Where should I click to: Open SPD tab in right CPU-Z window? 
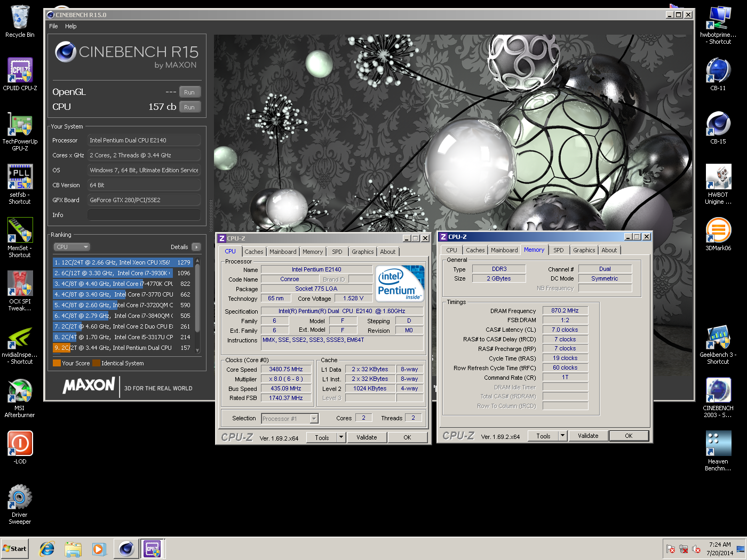click(x=559, y=250)
